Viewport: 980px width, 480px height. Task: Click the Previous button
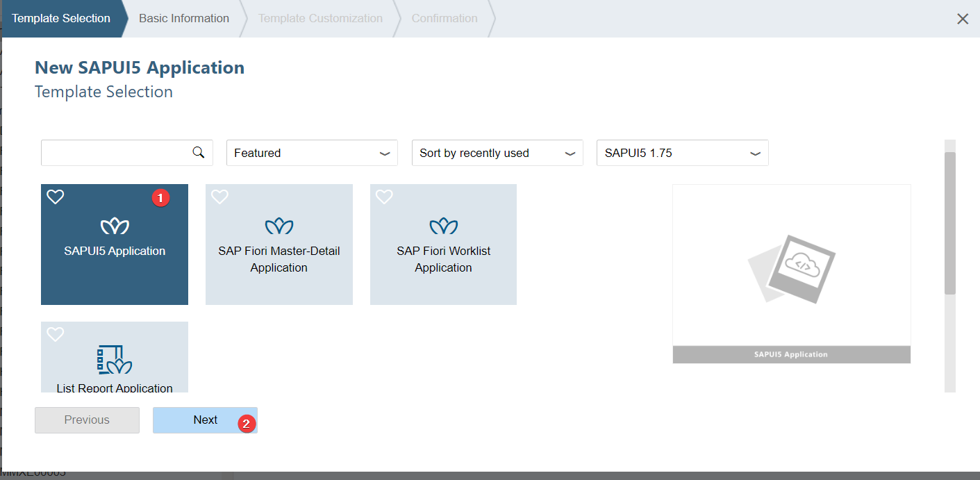point(87,420)
